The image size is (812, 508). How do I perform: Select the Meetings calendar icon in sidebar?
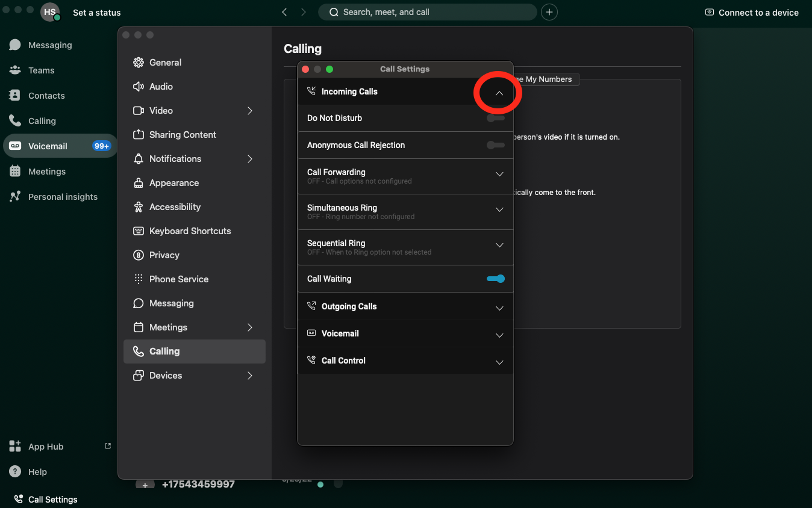point(15,172)
